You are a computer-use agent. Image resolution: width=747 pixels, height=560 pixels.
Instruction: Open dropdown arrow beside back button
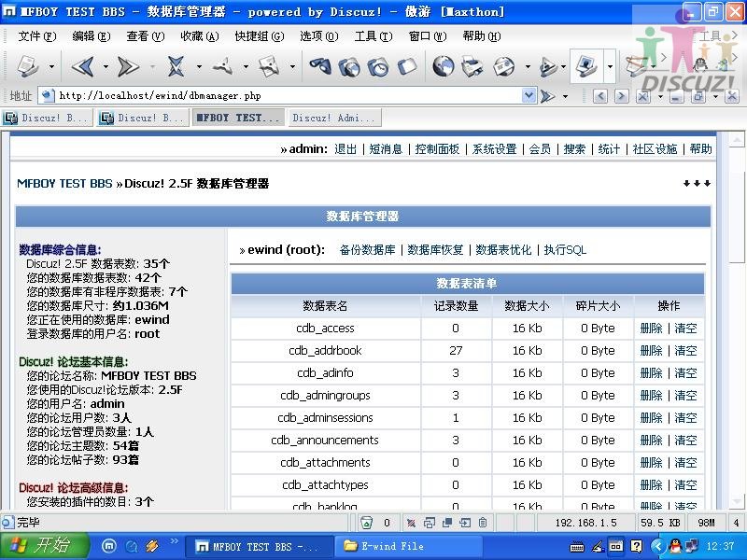106,66
